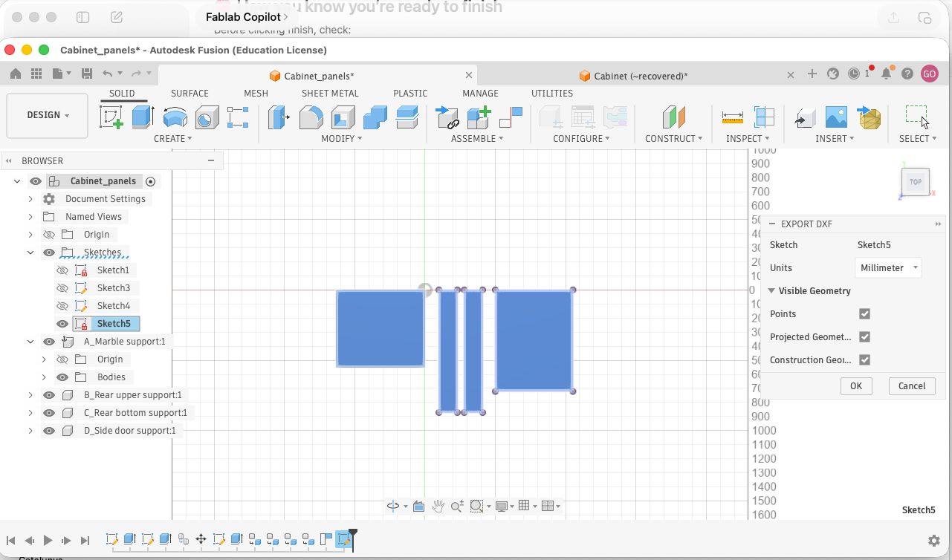Viewport: 952px width, 560px height.
Task: Select the Shell tool in Modify
Action: pos(343,117)
